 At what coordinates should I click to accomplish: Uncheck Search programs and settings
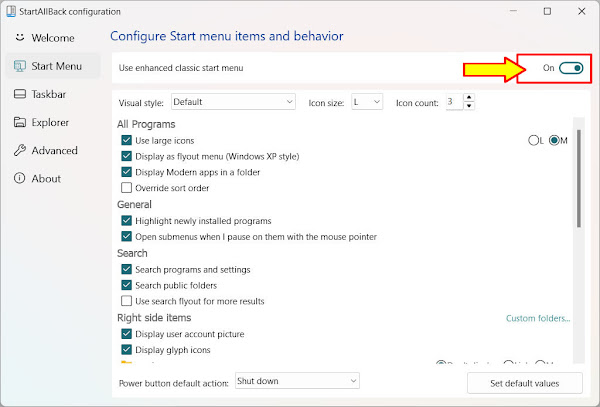(126, 269)
